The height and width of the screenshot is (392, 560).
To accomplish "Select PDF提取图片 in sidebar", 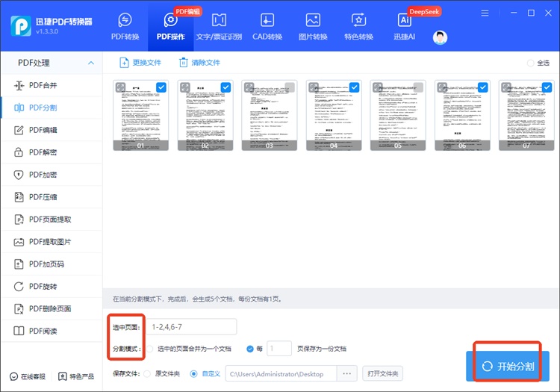I will (52, 242).
